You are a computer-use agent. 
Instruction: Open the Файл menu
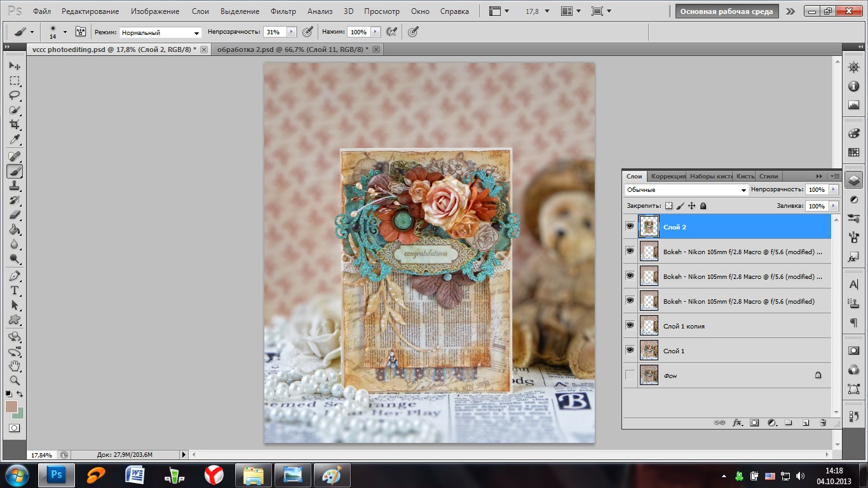point(42,11)
